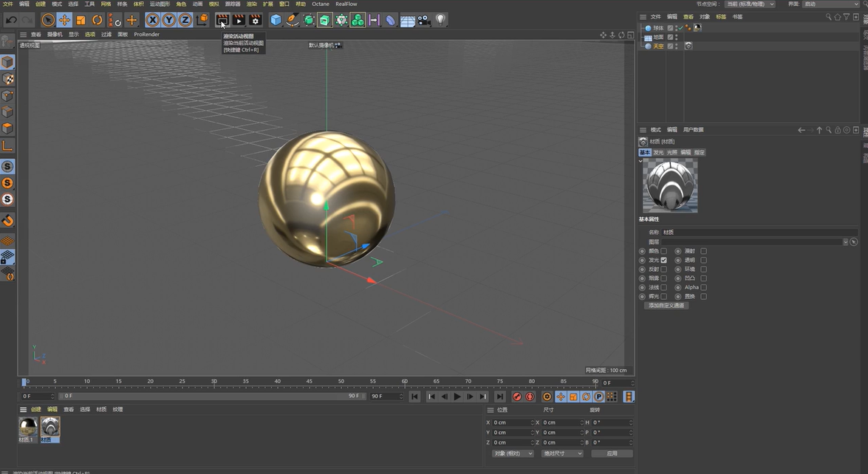
Task: Switch to 光照 tab in Attribute Manager
Action: 672,152
